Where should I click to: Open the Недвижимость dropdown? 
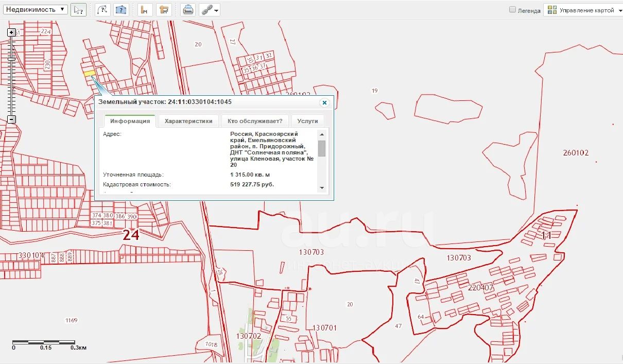pos(35,9)
